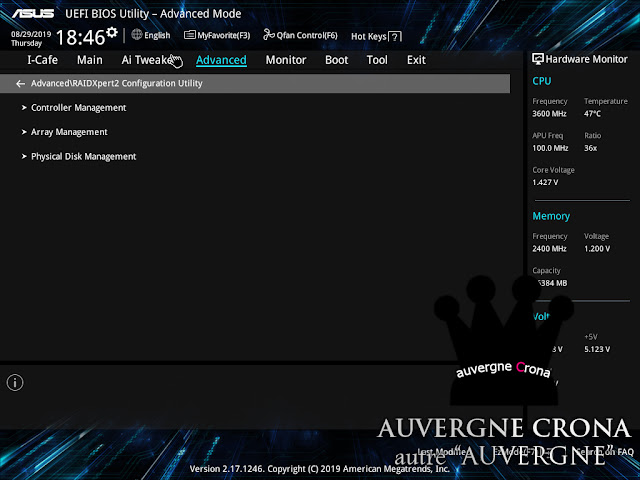The height and width of the screenshot is (480, 640).
Task: Open the Exit tab
Action: (x=416, y=60)
